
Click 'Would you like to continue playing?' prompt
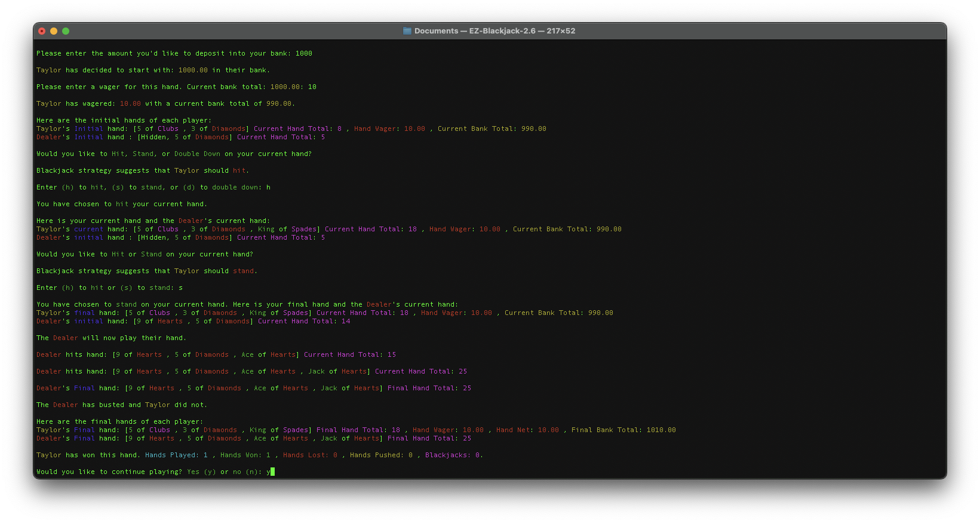click(109, 472)
